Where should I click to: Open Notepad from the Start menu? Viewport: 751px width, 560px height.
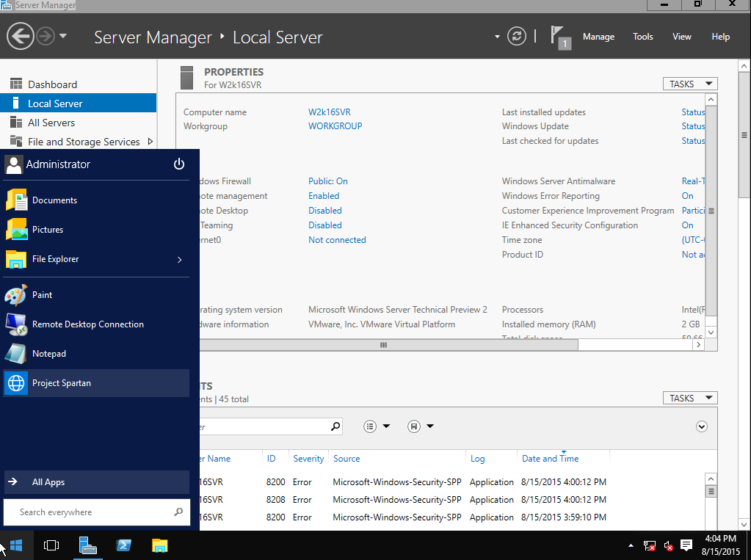(x=49, y=353)
